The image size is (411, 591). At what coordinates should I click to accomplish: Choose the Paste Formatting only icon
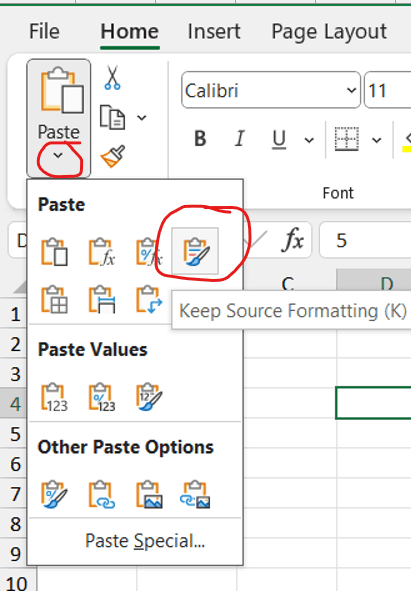point(54,494)
